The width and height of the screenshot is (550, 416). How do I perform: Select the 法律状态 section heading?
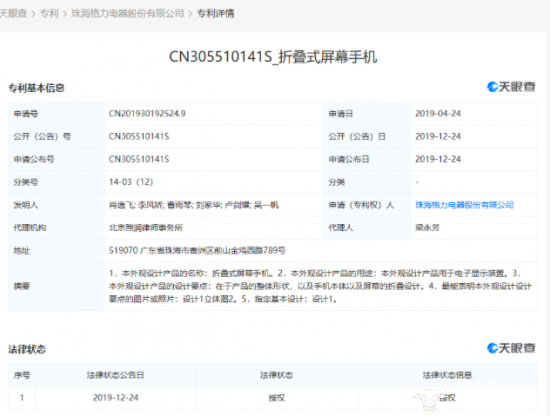27,349
